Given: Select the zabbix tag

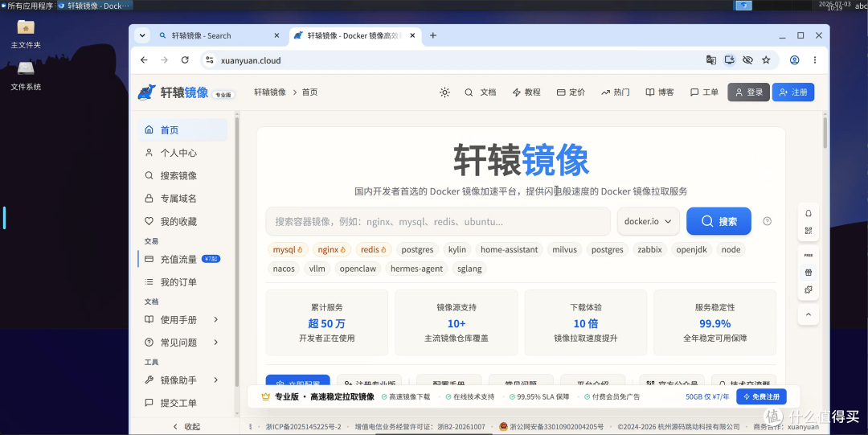Looking at the screenshot, I should coord(649,249).
